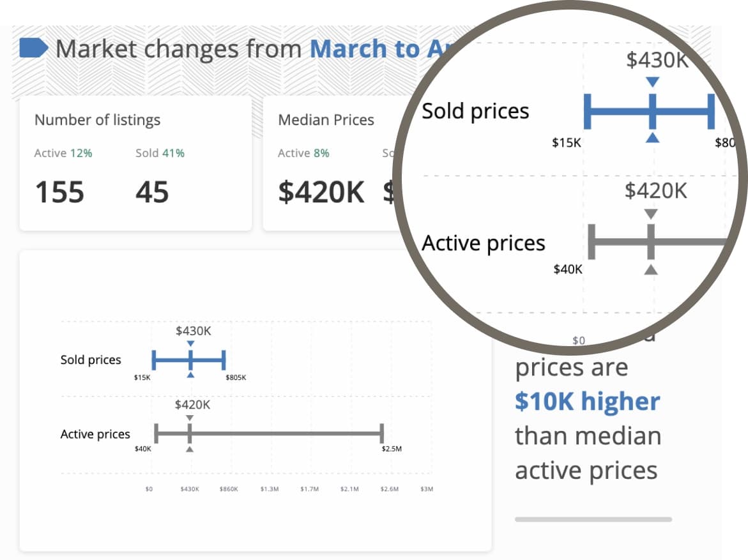
Task: Click the $15K start cap of sold range
Action: (x=153, y=360)
